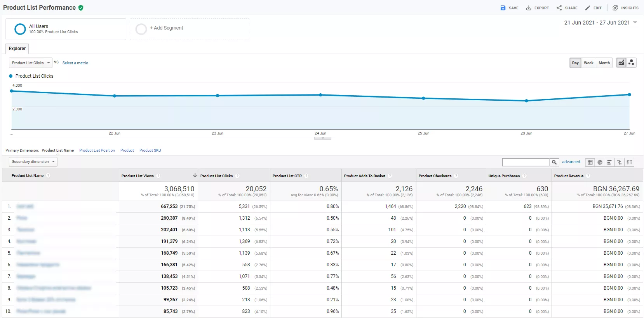Click the table search magnifier button

tap(554, 162)
